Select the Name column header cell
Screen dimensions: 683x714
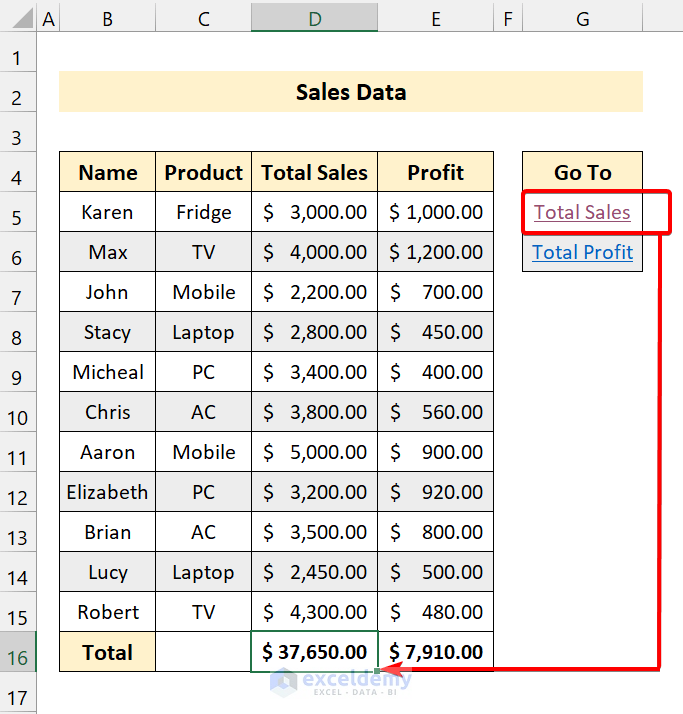coord(107,172)
